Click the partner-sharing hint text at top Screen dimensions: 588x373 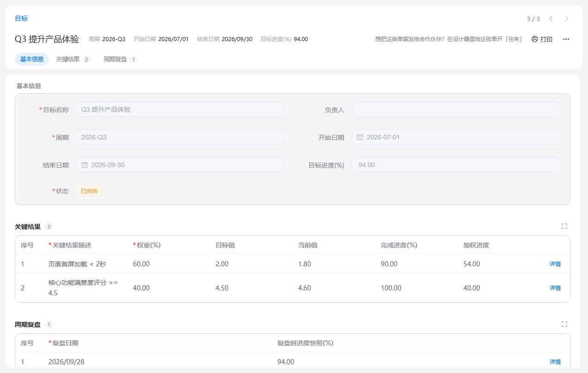coord(449,39)
